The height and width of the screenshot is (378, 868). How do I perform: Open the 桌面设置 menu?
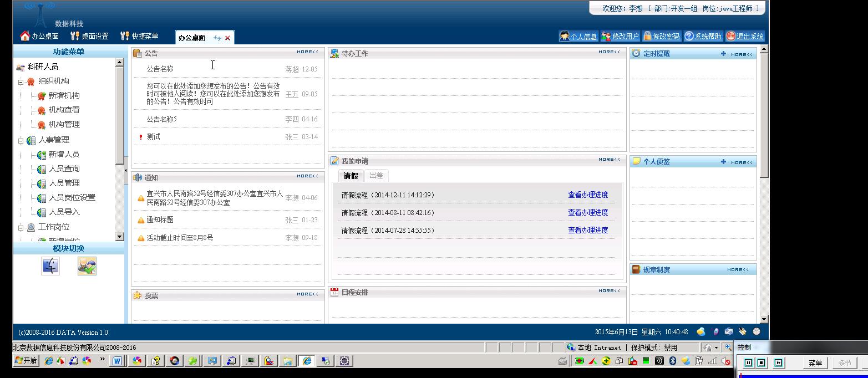tap(89, 36)
